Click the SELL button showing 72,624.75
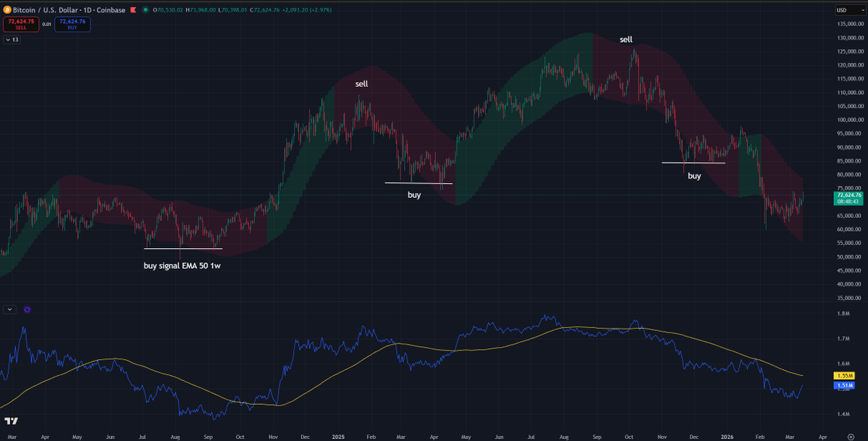The width and height of the screenshot is (868, 441). point(20,24)
